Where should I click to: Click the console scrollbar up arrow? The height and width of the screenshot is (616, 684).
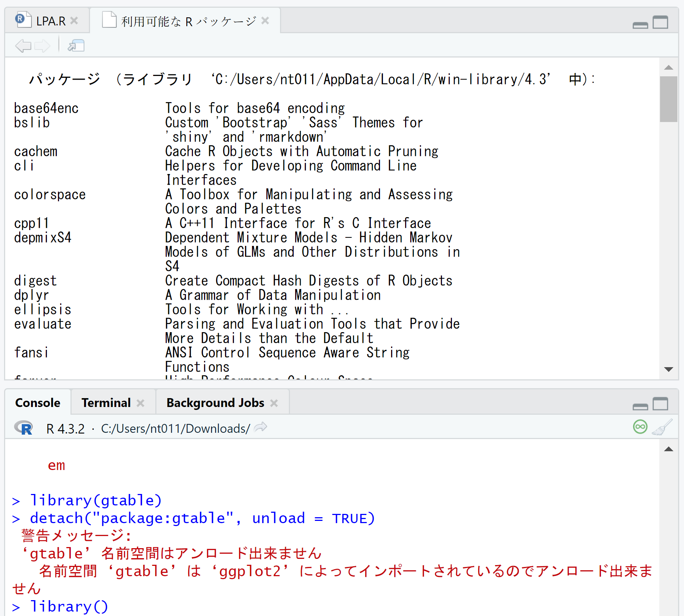point(669,449)
